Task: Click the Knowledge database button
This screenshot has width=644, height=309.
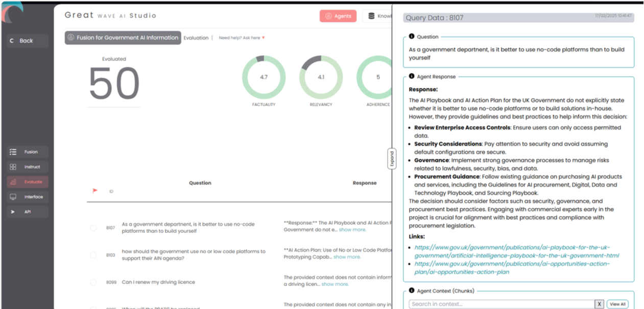Action: (x=377, y=16)
